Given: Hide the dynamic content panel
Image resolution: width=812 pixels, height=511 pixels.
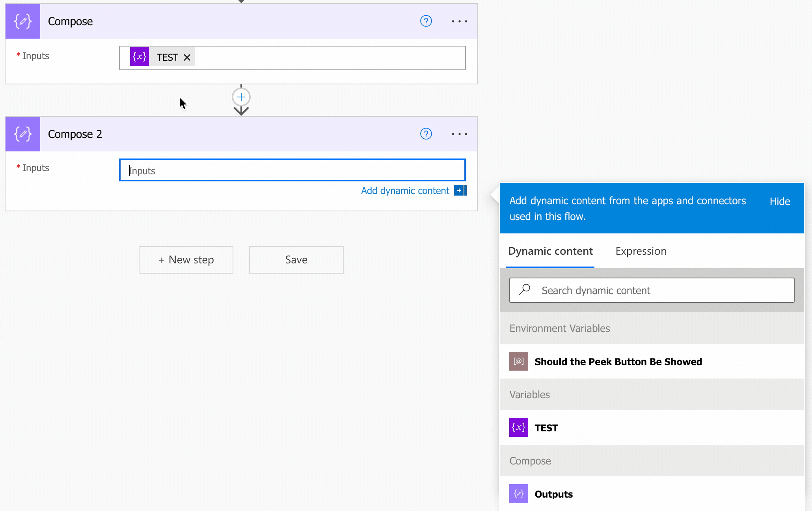Looking at the screenshot, I should coord(779,201).
